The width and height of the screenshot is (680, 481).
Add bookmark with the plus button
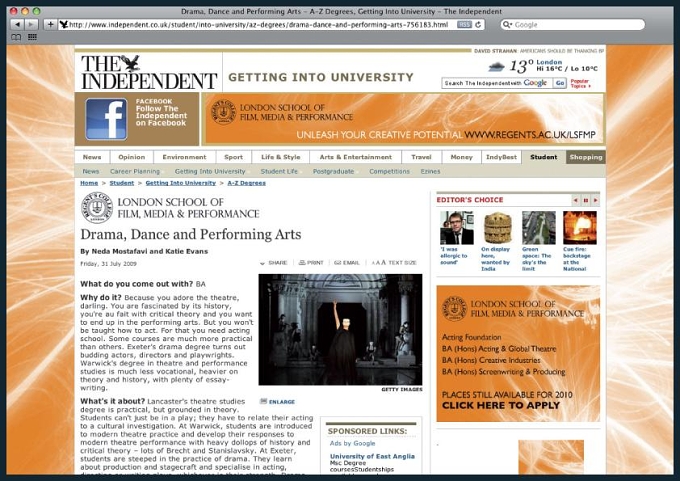[x=50, y=25]
